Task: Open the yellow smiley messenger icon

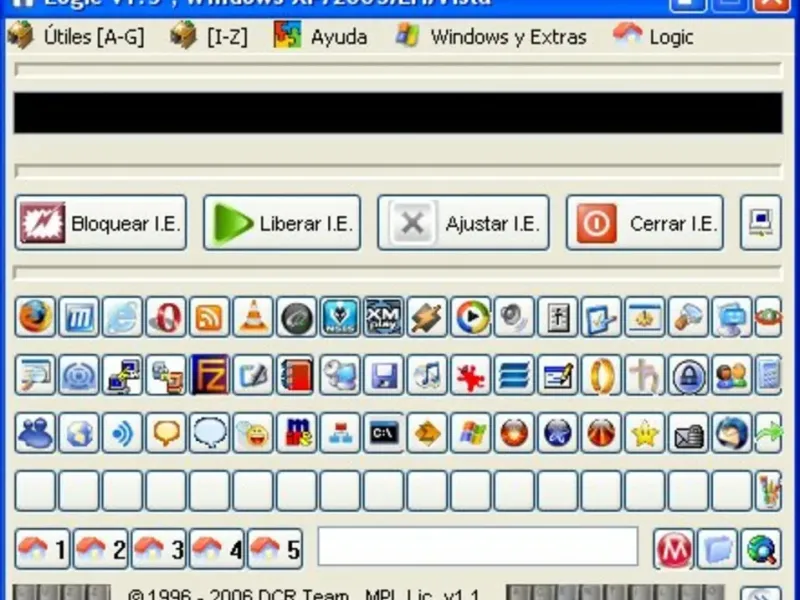Action: [253, 433]
